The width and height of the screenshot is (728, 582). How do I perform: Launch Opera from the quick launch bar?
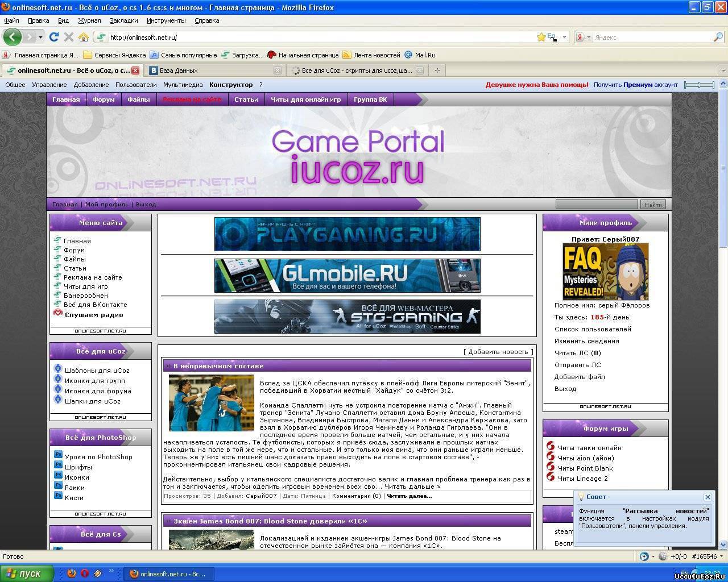coord(84,573)
